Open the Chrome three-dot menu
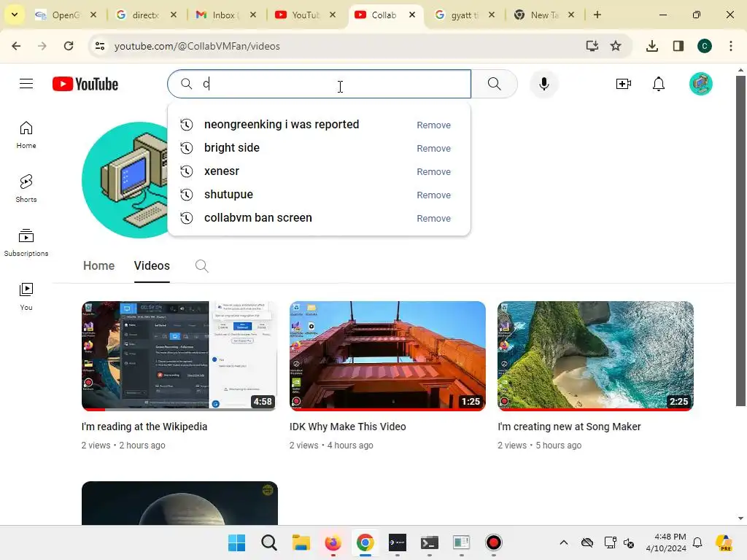Screen dimensions: 747x560 point(730,46)
